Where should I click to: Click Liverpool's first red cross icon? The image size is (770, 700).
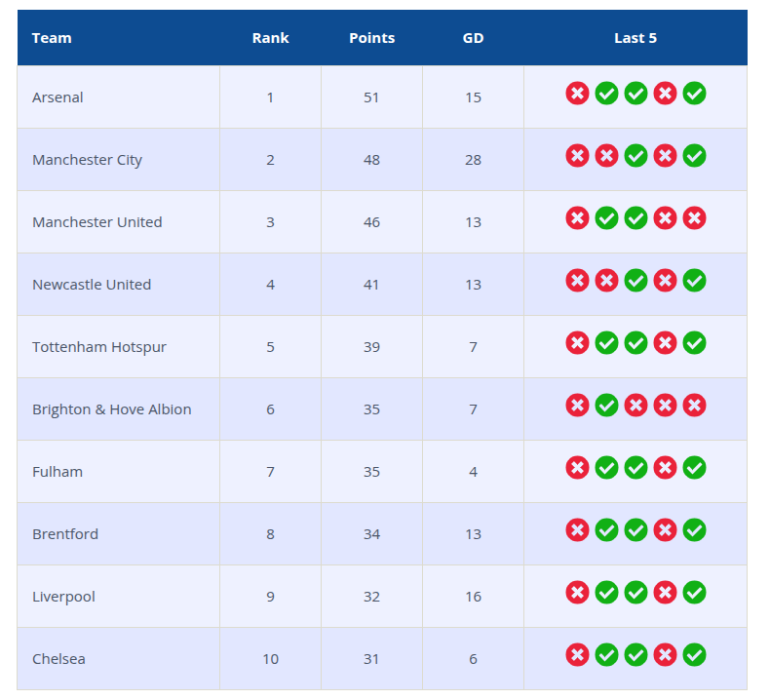click(577, 593)
